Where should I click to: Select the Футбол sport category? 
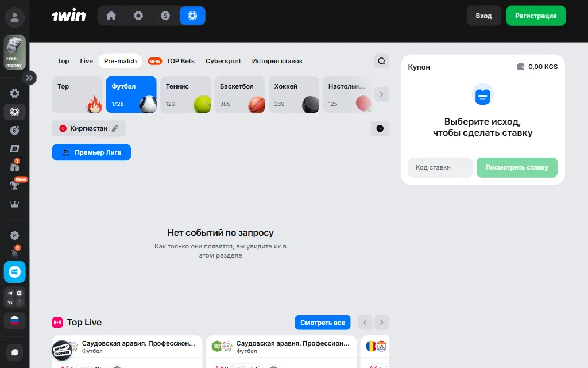tap(131, 95)
